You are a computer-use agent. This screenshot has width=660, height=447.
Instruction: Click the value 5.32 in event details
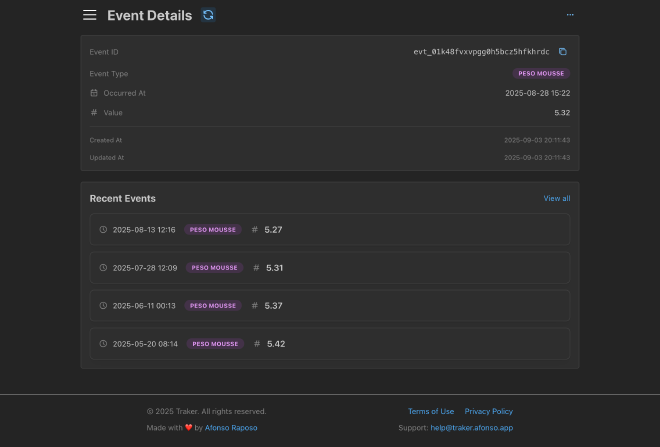click(x=562, y=112)
